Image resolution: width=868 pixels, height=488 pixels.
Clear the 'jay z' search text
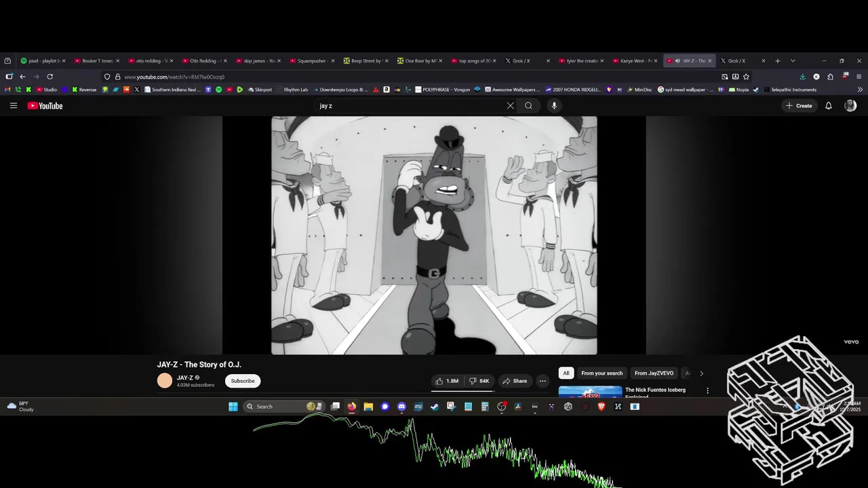[x=511, y=106]
